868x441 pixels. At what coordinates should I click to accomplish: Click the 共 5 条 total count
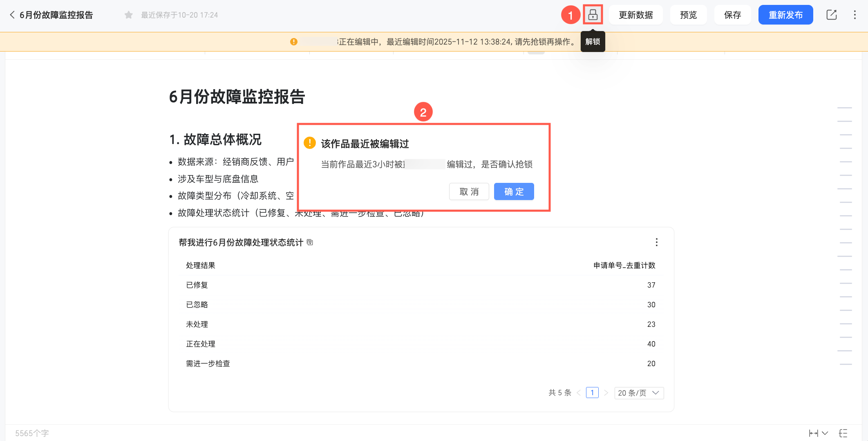point(560,393)
